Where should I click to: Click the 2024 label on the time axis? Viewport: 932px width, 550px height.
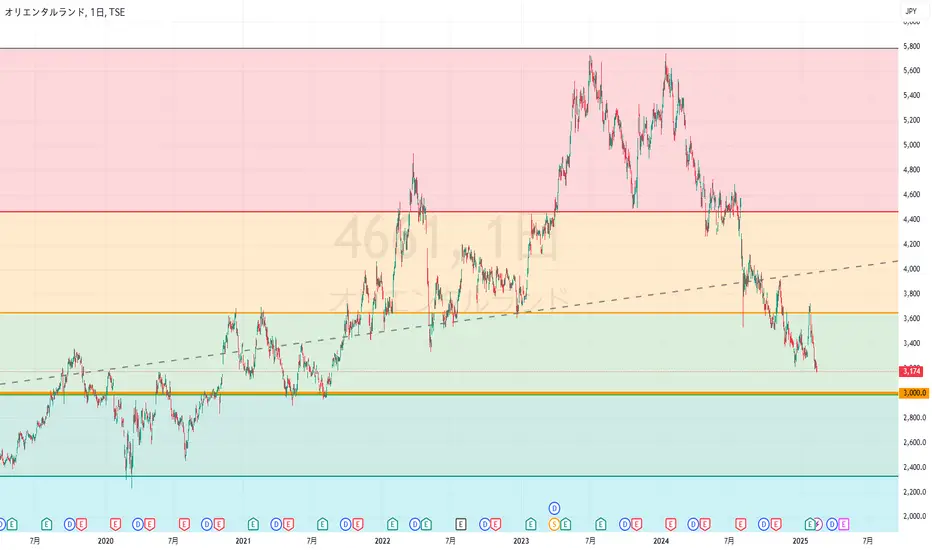point(661,541)
